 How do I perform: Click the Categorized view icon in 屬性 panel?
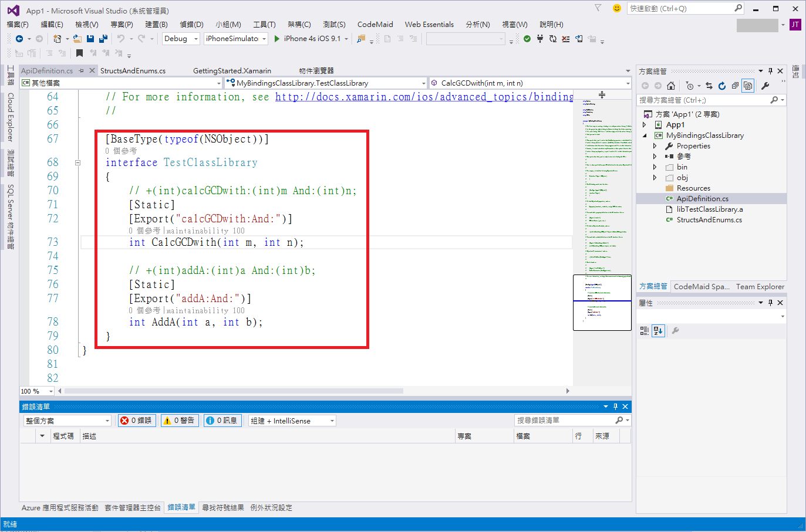point(645,331)
